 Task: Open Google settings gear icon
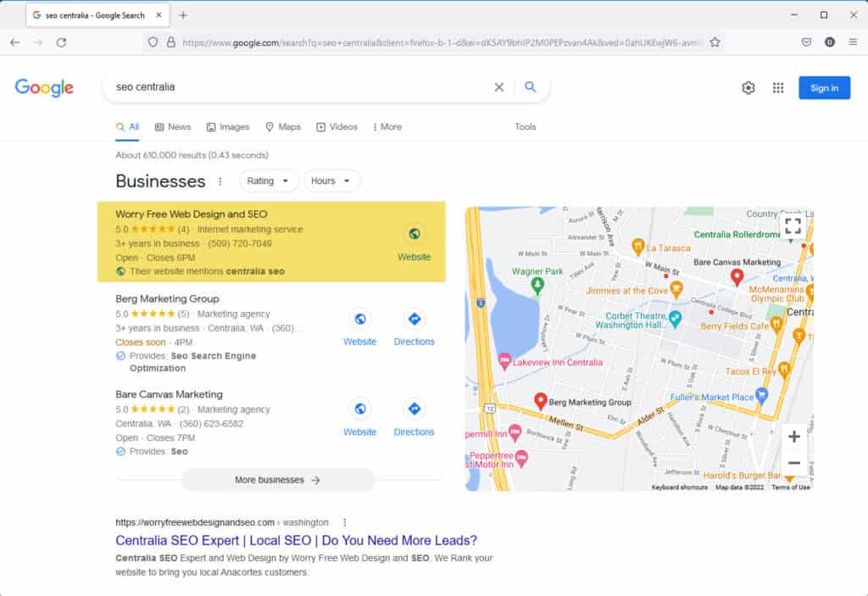[748, 87]
